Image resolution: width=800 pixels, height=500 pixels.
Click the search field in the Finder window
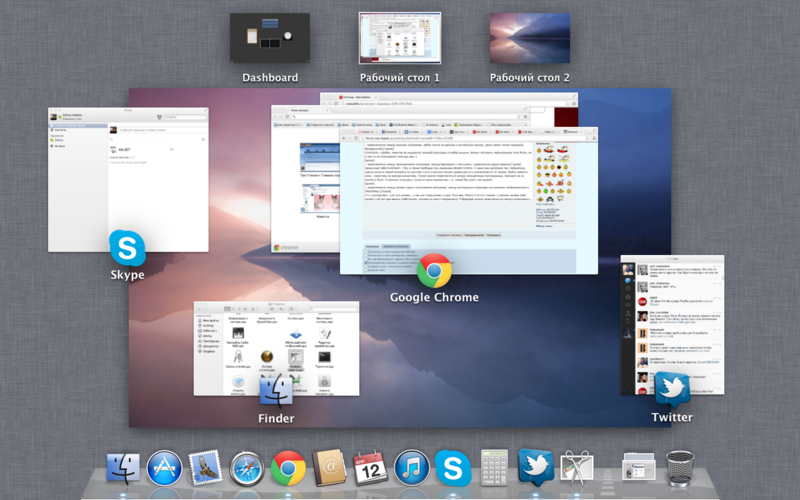pos(333,309)
